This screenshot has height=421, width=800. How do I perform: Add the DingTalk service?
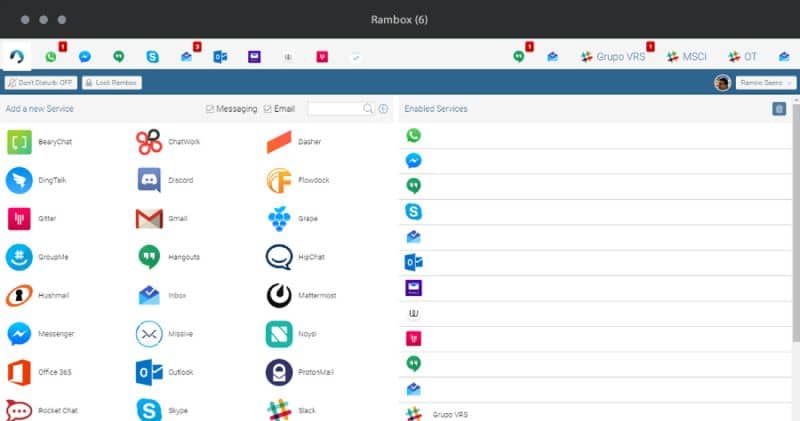[37, 180]
